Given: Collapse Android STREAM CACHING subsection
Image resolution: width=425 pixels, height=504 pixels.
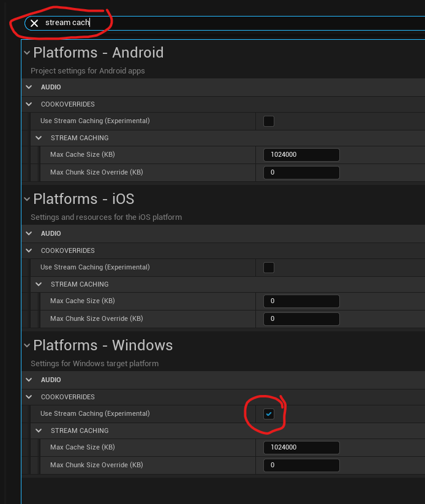Looking at the screenshot, I should (x=39, y=138).
